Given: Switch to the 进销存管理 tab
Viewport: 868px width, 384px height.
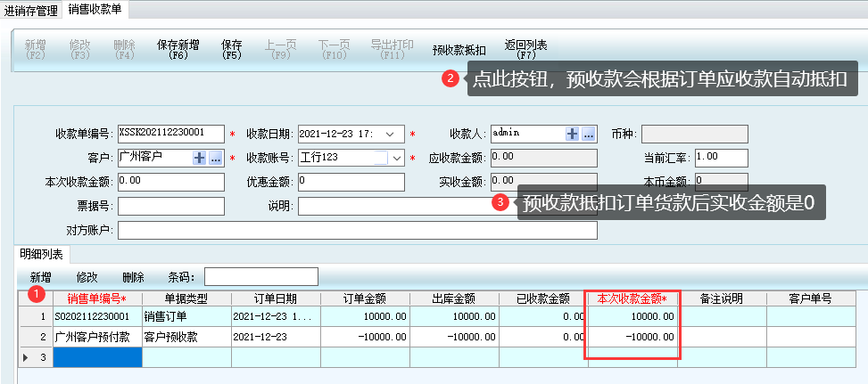Looking at the screenshot, I should pos(30,11).
